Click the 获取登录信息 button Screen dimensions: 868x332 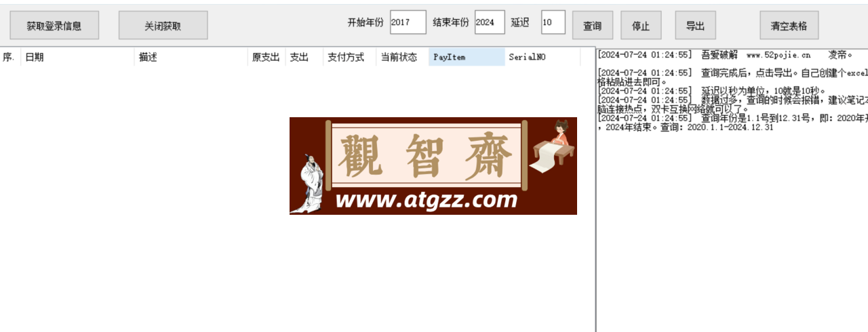click(54, 26)
